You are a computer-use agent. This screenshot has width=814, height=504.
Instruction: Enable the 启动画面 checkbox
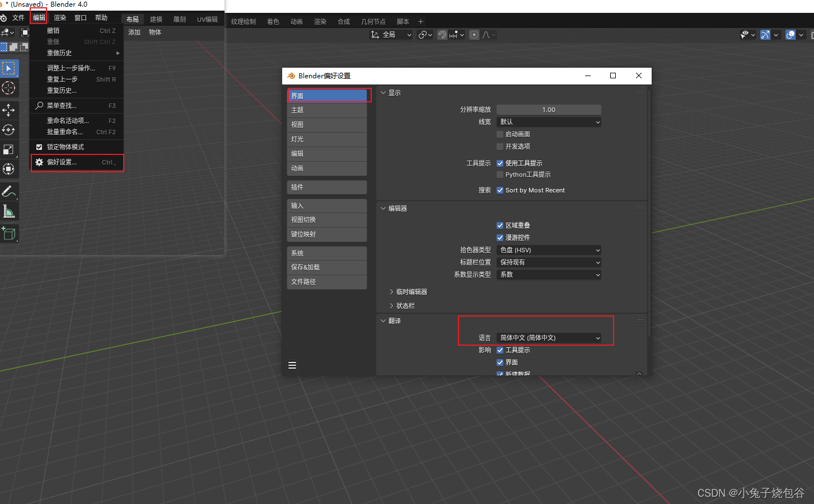[500, 134]
